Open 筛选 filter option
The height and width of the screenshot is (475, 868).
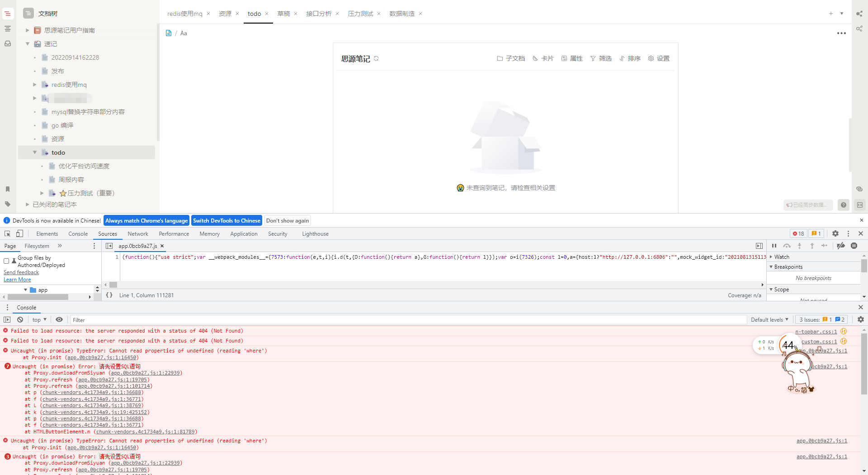pos(601,58)
